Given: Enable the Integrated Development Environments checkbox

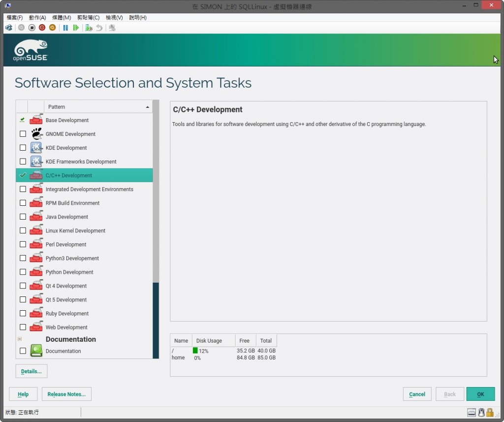Looking at the screenshot, I should coord(23,189).
